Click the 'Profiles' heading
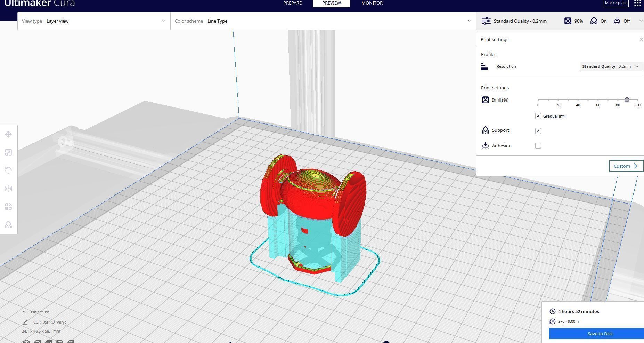Screen dimensions: 644x343 tap(489, 55)
